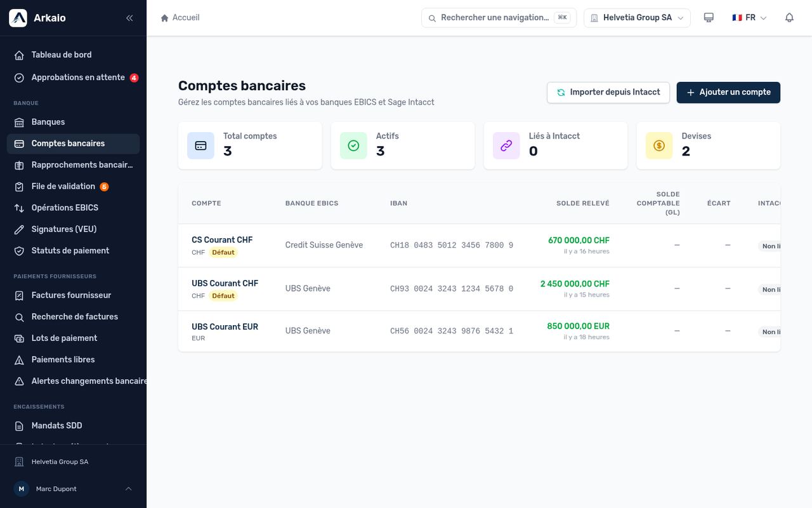Image resolution: width=812 pixels, height=508 pixels.
Task: Click the Opérations EBICS arrows icon
Action: [x=19, y=208]
